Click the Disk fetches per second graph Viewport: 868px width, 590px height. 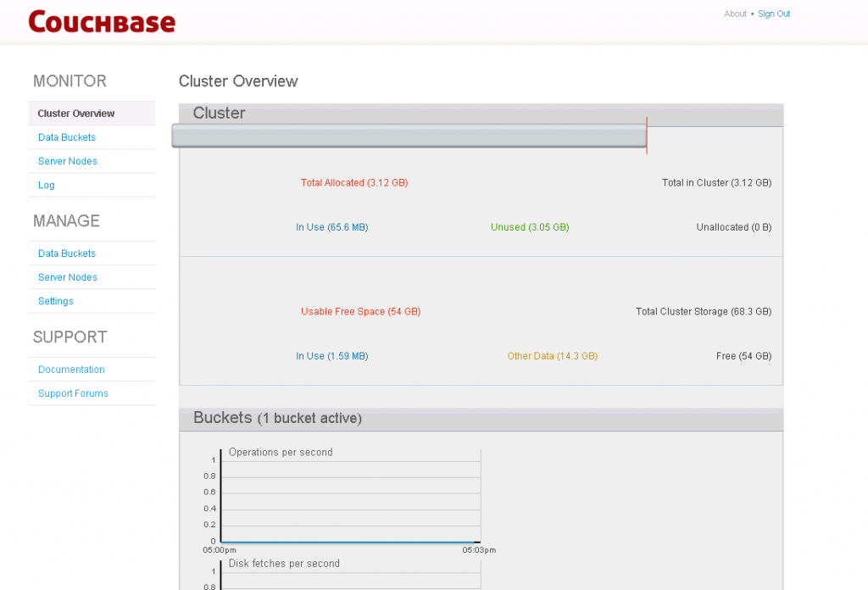350,575
